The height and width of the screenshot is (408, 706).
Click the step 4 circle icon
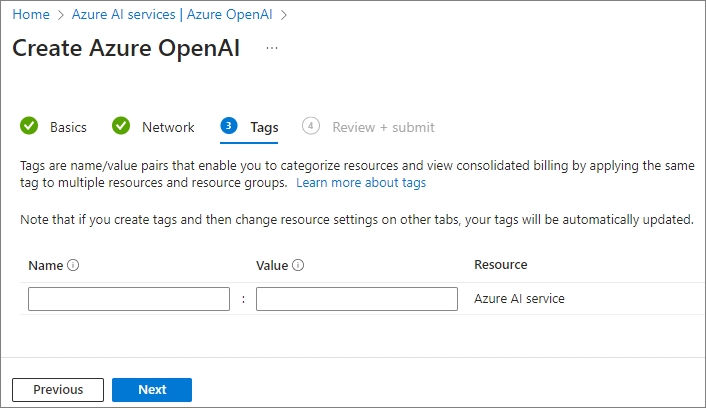point(311,126)
